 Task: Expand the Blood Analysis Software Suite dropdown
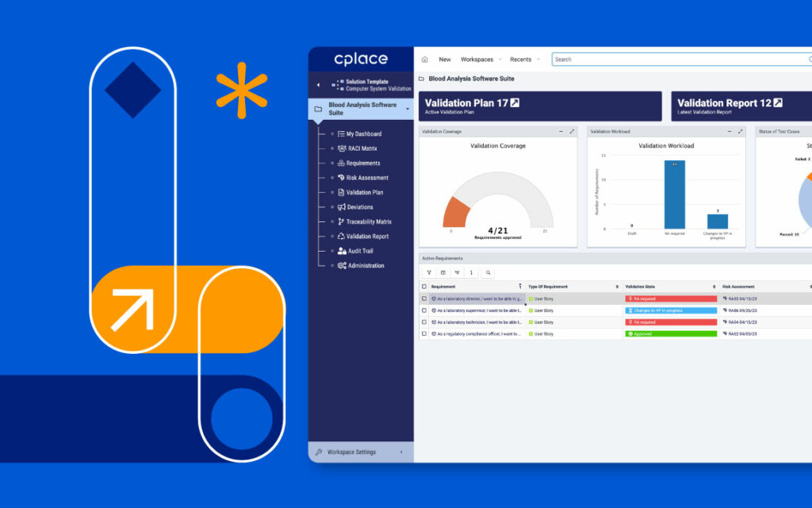coord(408,109)
